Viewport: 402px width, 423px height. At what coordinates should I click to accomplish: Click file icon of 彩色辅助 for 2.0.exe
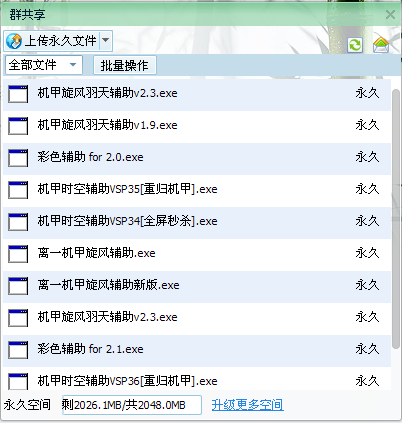point(18,158)
